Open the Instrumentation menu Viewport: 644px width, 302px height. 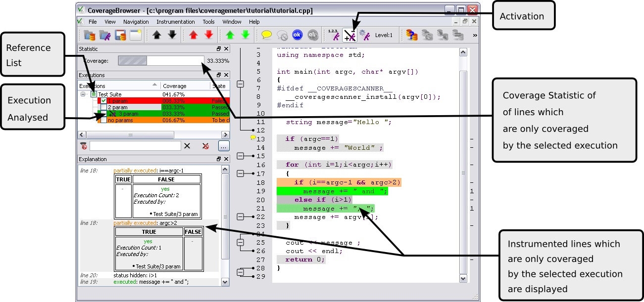175,22
